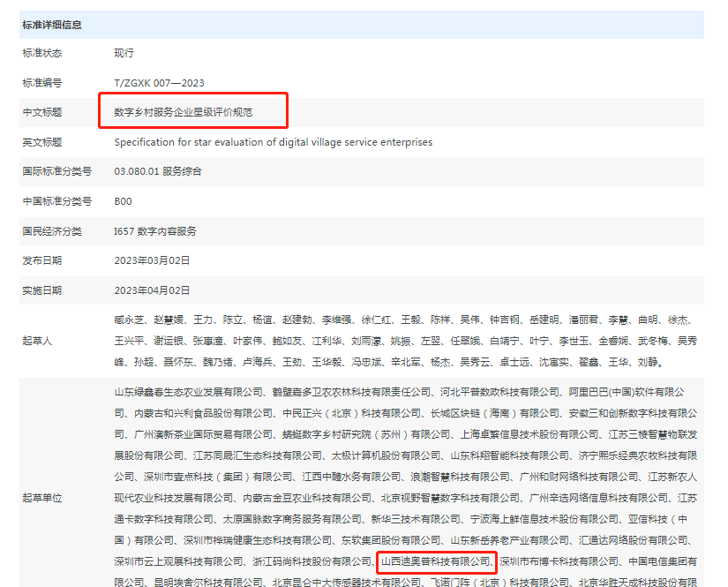
Task: Click the status value 现行
Action: pos(124,53)
